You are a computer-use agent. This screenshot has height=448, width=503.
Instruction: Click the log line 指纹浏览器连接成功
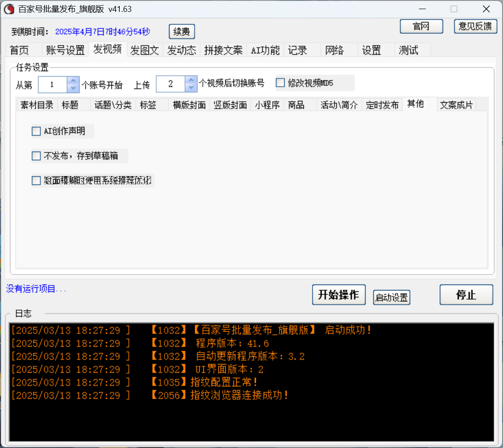pos(149,395)
